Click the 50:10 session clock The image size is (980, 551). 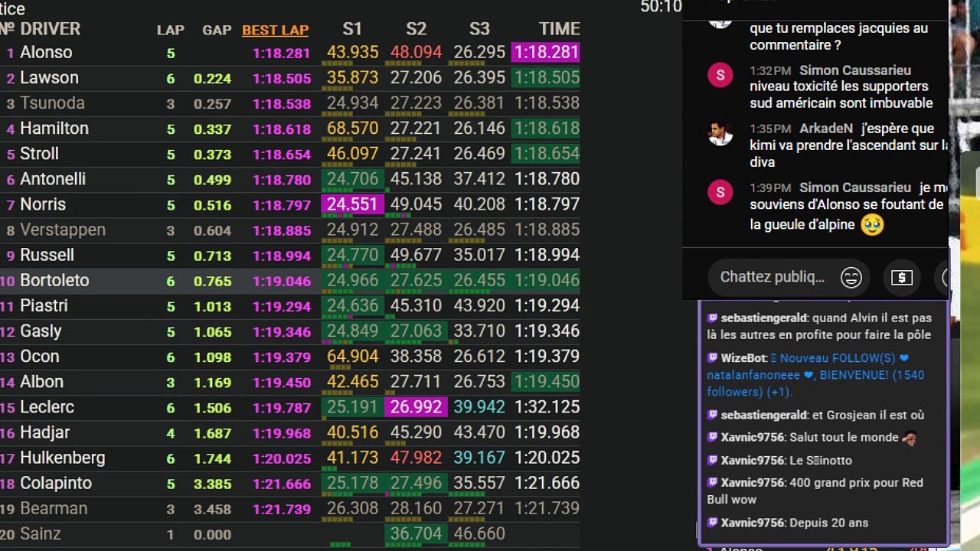[x=661, y=7]
